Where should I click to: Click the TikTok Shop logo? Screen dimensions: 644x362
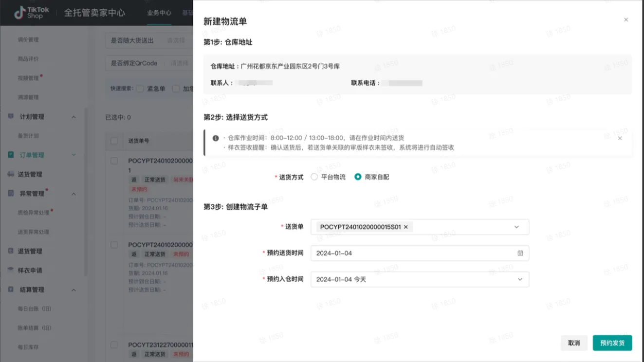32,13
